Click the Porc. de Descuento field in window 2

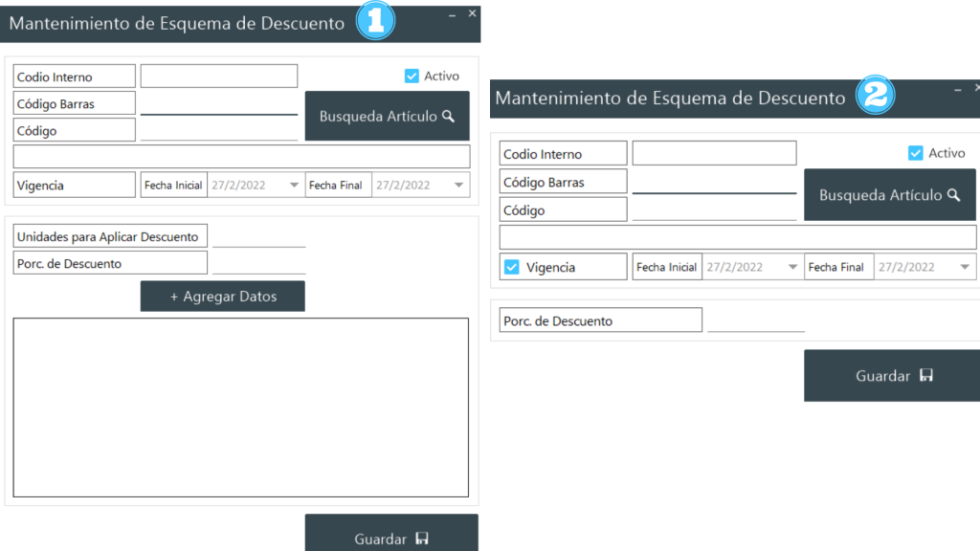tap(756, 320)
